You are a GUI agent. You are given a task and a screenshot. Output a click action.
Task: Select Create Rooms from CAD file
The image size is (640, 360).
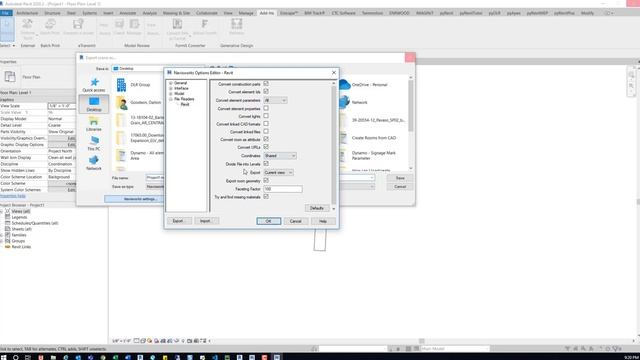click(373, 138)
